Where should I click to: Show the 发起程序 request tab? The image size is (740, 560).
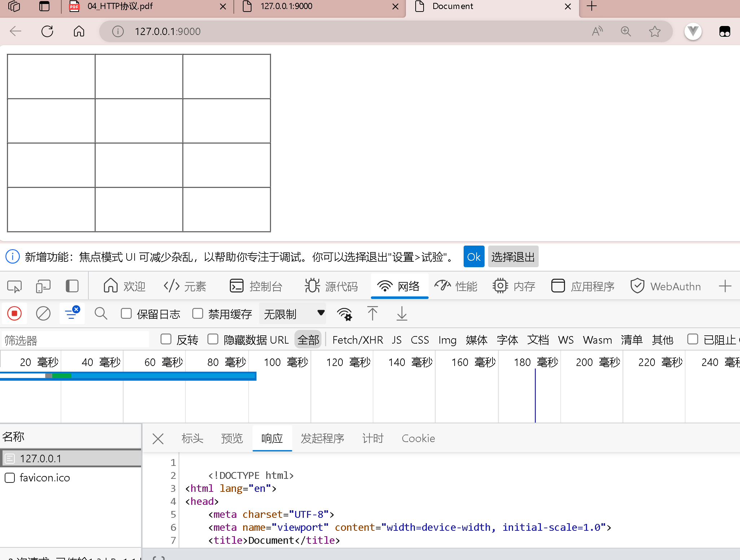pos(323,438)
